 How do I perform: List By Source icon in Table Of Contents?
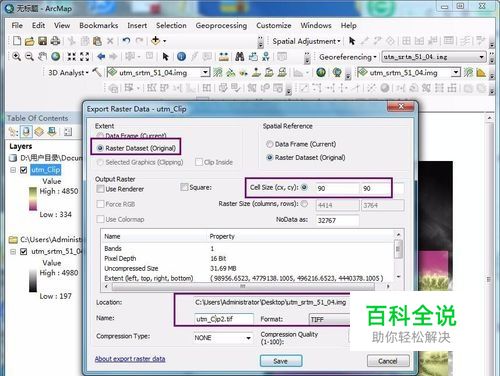point(26,132)
